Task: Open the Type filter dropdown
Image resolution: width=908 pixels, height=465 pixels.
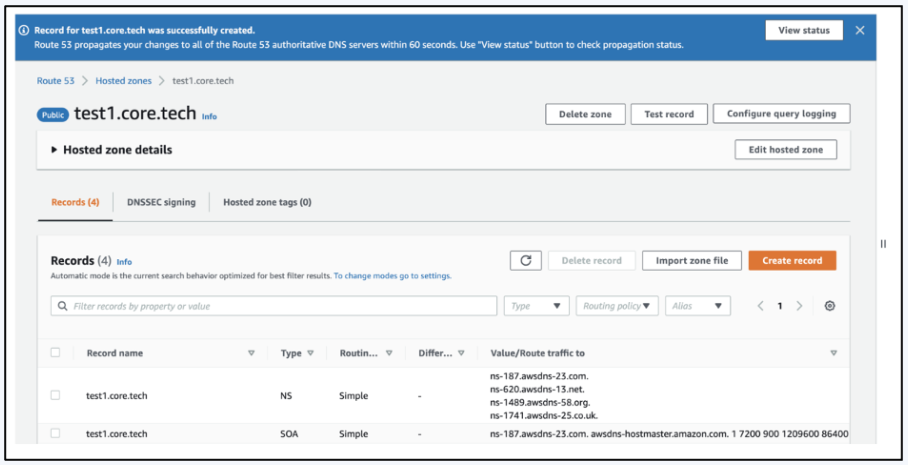Action: click(536, 306)
